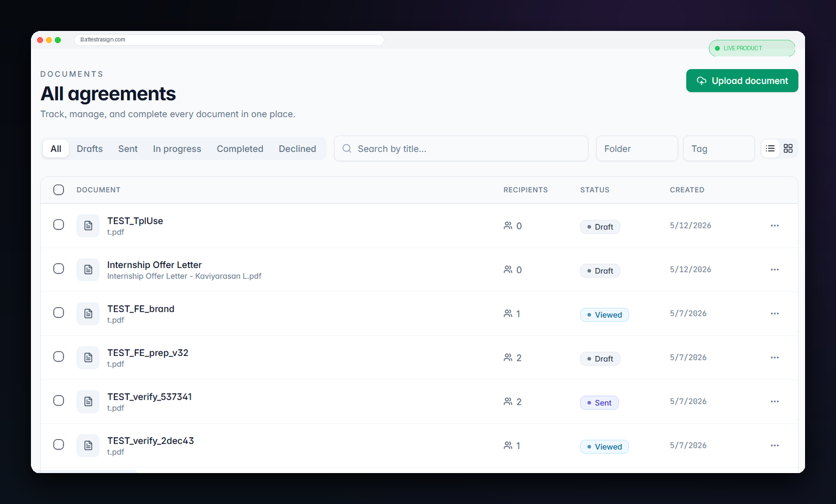Click the file icon for TEST_verify_537341
Viewport: 836px width, 504px height.
pyautogui.click(x=88, y=402)
